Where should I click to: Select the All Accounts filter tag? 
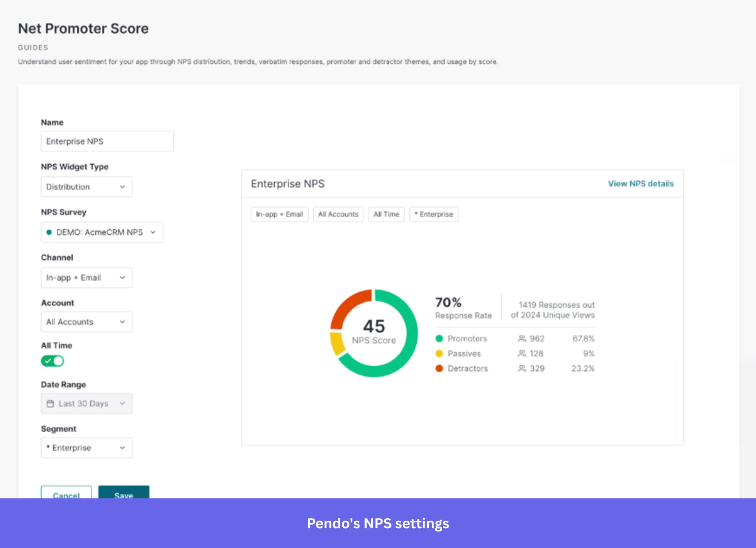pyautogui.click(x=338, y=214)
